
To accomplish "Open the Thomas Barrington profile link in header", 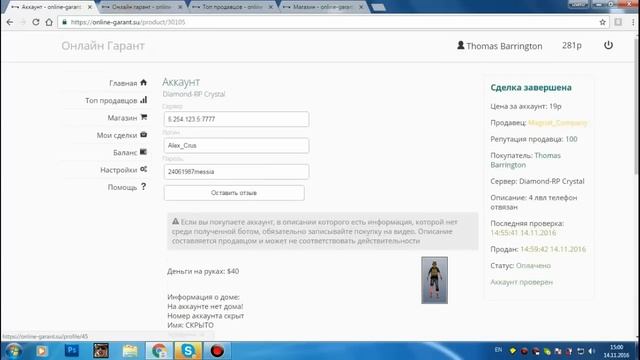I will (x=504, y=46).
